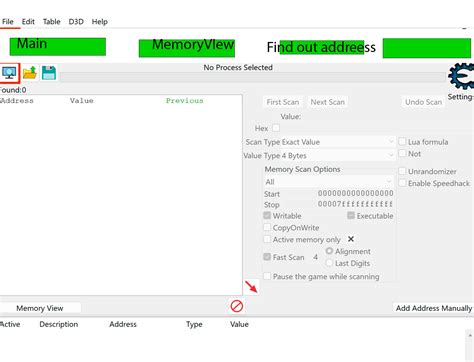Click the Main green label
The height and width of the screenshot is (362, 474).
click(58, 46)
